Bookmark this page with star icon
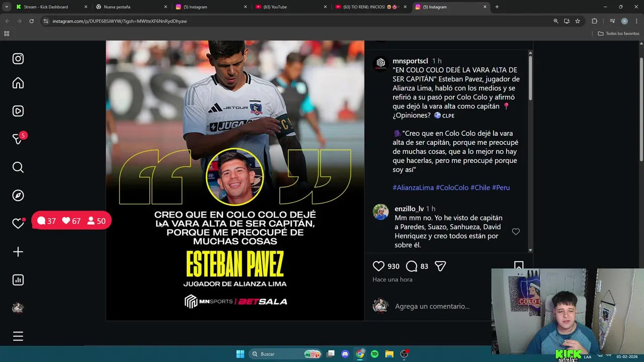This screenshot has width=644, height=362. [578, 21]
